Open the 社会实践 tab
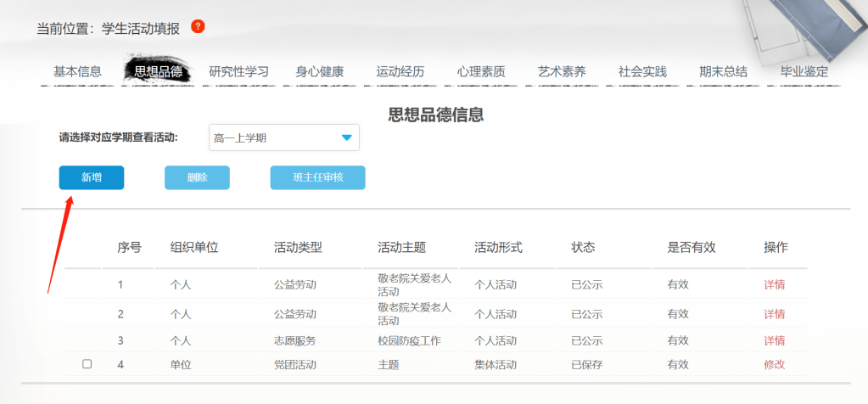Viewport: 868px width, 404px height. pyautogui.click(x=642, y=72)
